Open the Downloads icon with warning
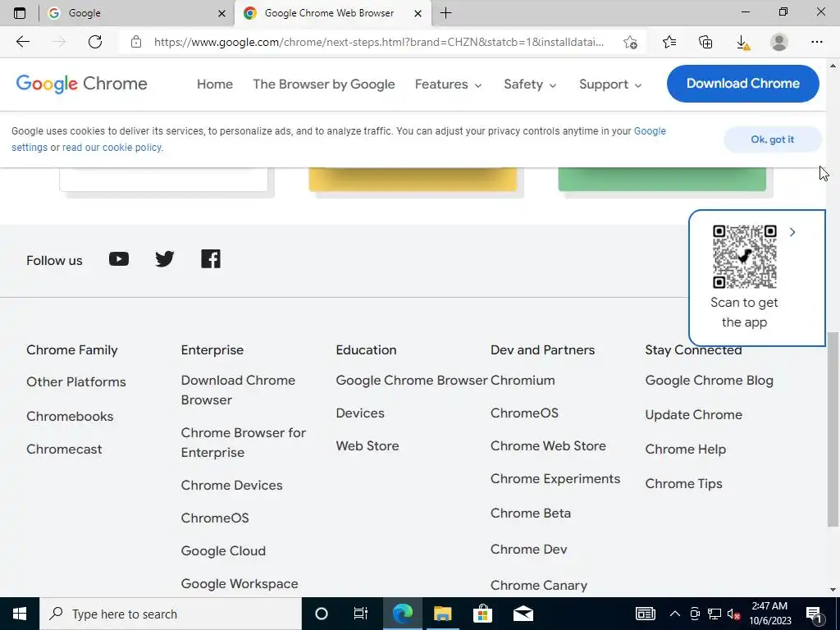This screenshot has width=840, height=630. [x=742, y=43]
